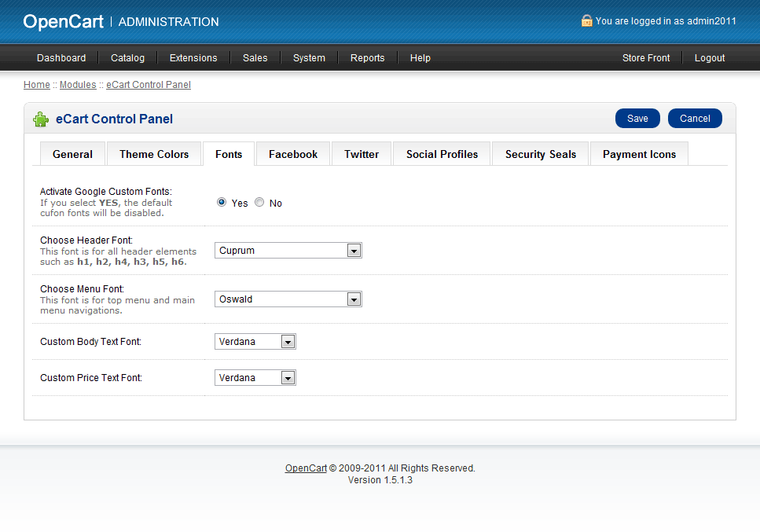Viewport: 760px width, 532px height.
Task: Follow the Home breadcrumb link
Action: coord(37,85)
